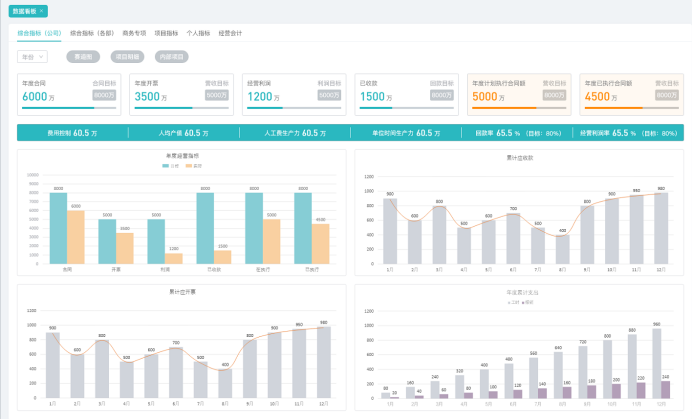Select the 项目指标 tab
Viewport: 693px width, 420px height.
[x=167, y=33]
